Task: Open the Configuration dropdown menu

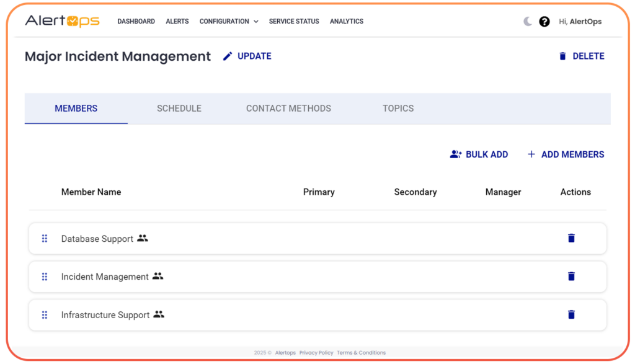Action: pyautogui.click(x=229, y=21)
